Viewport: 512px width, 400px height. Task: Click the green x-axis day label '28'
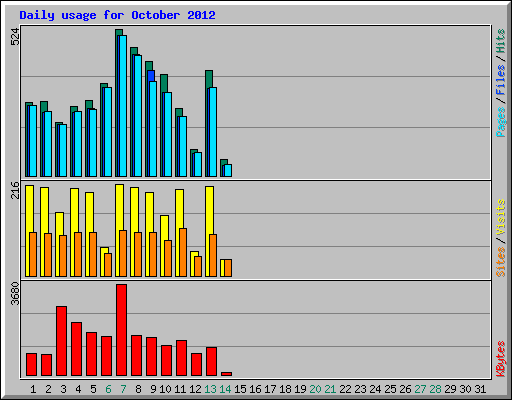click(435, 389)
